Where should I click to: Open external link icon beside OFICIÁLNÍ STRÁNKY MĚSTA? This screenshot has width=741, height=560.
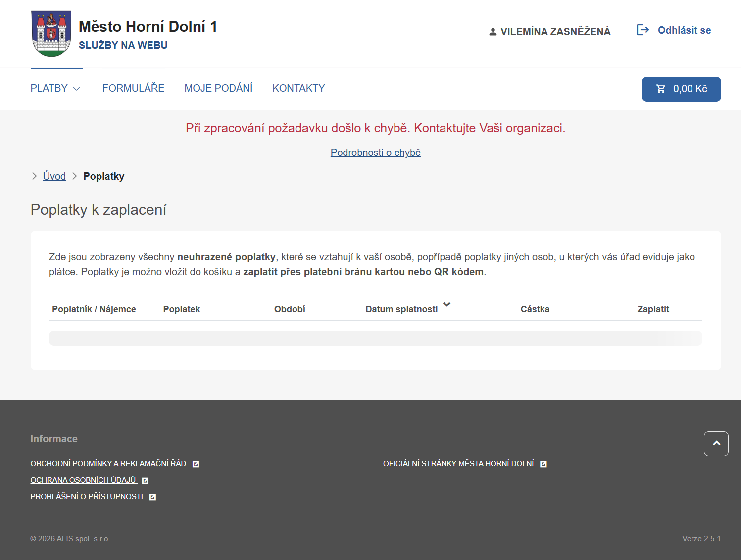click(x=543, y=464)
